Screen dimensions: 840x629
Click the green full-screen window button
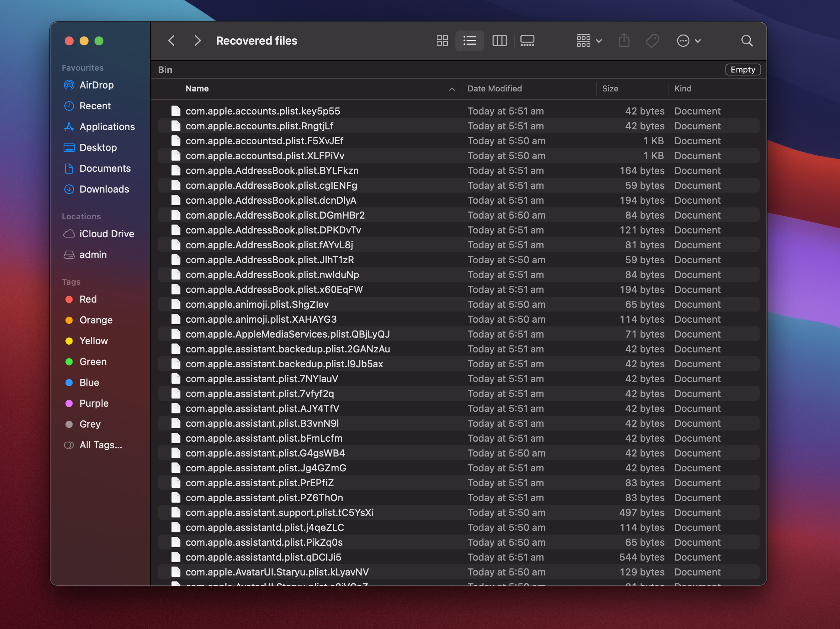coord(99,41)
